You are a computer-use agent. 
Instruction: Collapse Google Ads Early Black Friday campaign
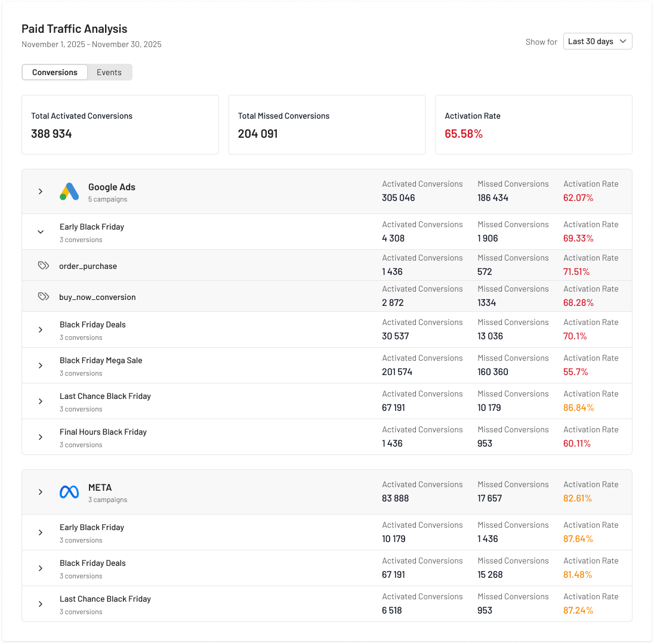click(x=41, y=232)
